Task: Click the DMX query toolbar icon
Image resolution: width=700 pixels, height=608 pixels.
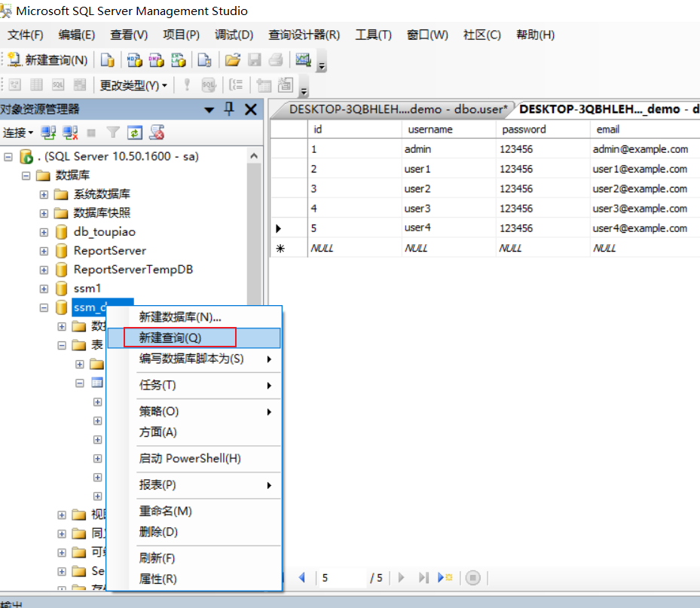Action: 156,60
